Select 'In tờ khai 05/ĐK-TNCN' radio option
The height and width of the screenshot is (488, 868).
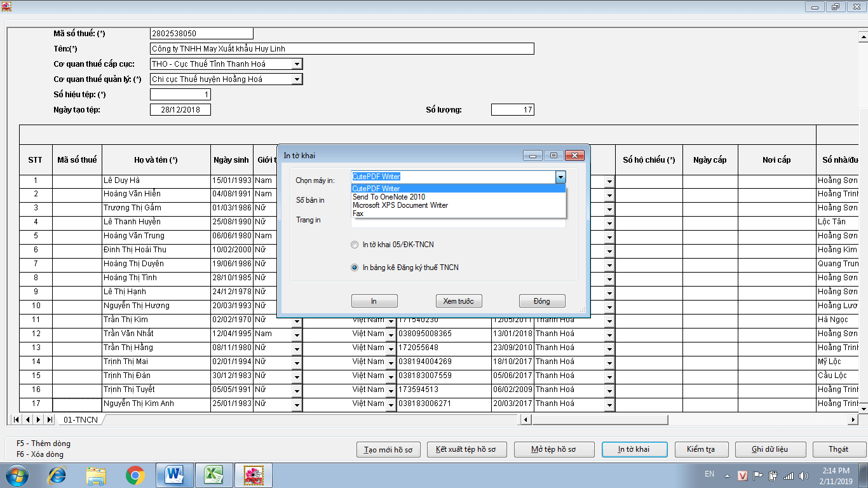click(x=355, y=245)
